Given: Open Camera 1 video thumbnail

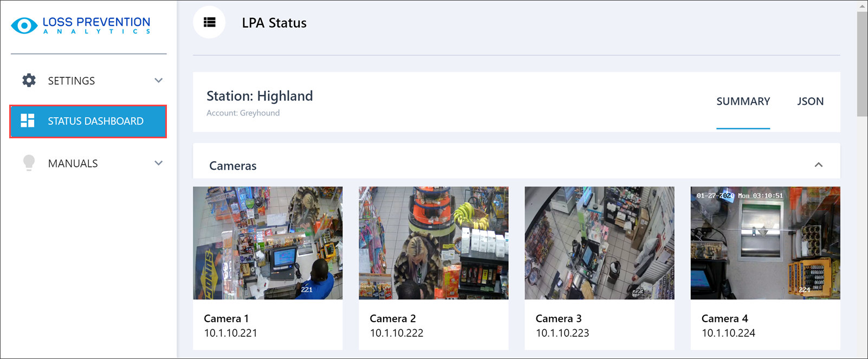Looking at the screenshot, I should pyautogui.click(x=268, y=243).
